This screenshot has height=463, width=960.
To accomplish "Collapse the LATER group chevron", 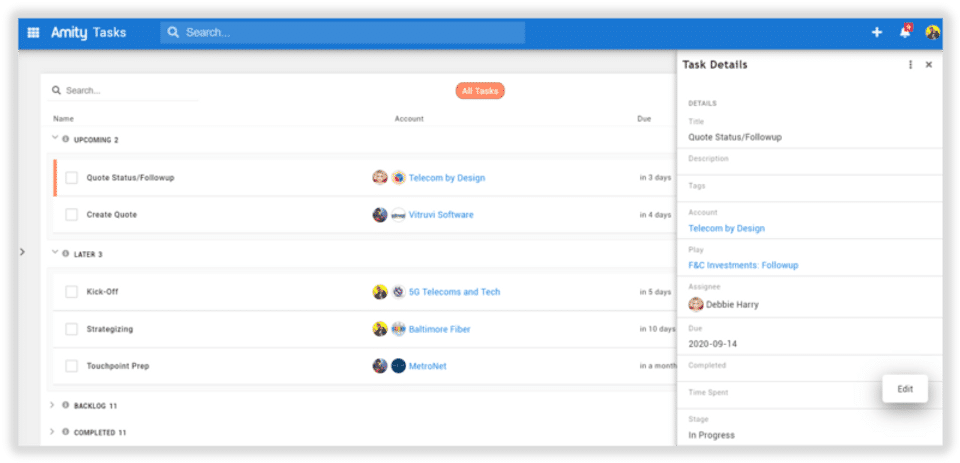I will (54, 252).
